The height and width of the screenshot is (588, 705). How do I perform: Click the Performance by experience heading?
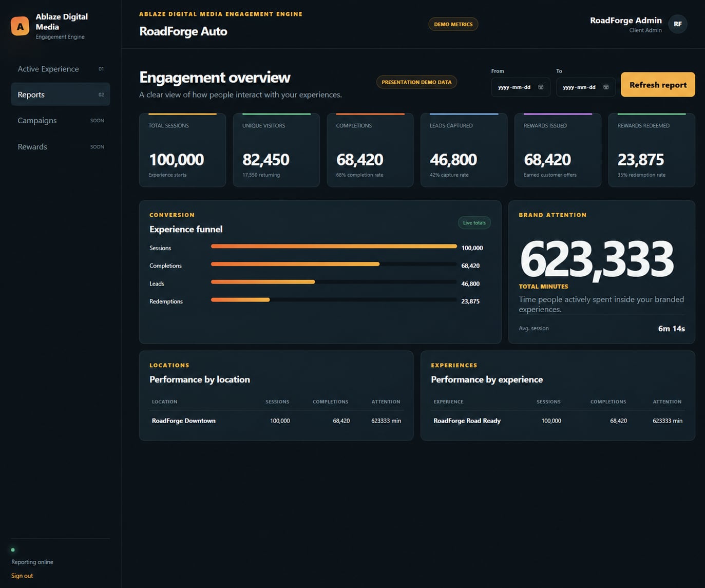click(487, 380)
